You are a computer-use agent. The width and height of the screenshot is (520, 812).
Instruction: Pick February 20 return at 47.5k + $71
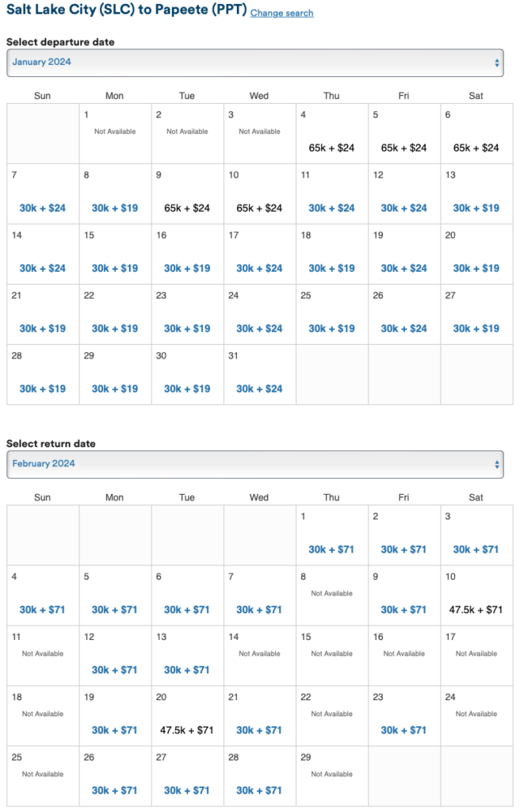(x=187, y=730)
